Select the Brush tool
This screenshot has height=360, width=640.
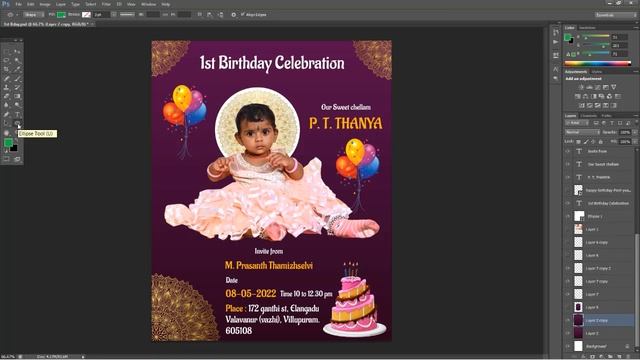pos(17,78)
